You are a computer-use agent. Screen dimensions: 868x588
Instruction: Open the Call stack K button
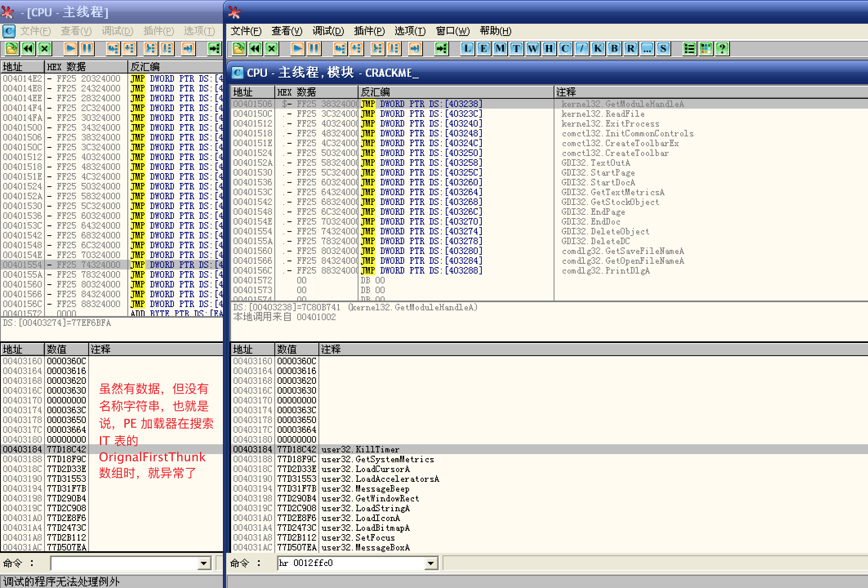598,49
